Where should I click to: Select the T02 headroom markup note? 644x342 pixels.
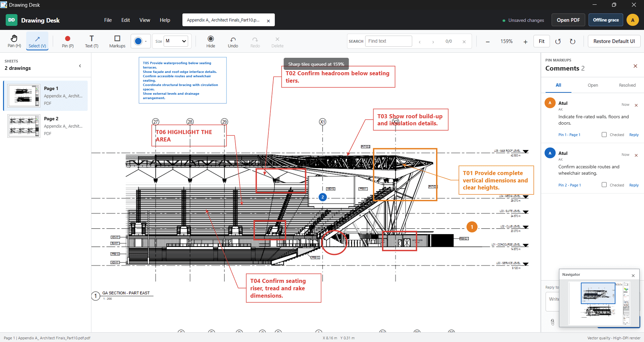click(x=338, y=77)
